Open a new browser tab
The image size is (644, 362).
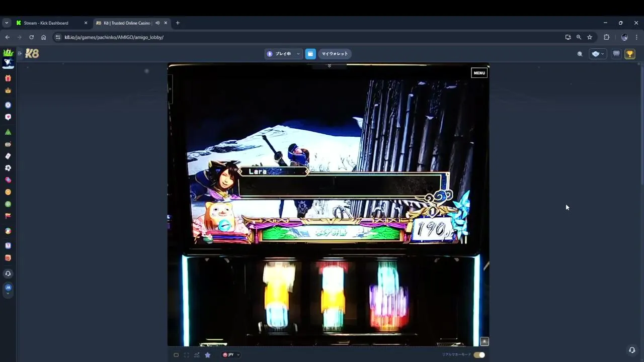[x=178, y=23]
